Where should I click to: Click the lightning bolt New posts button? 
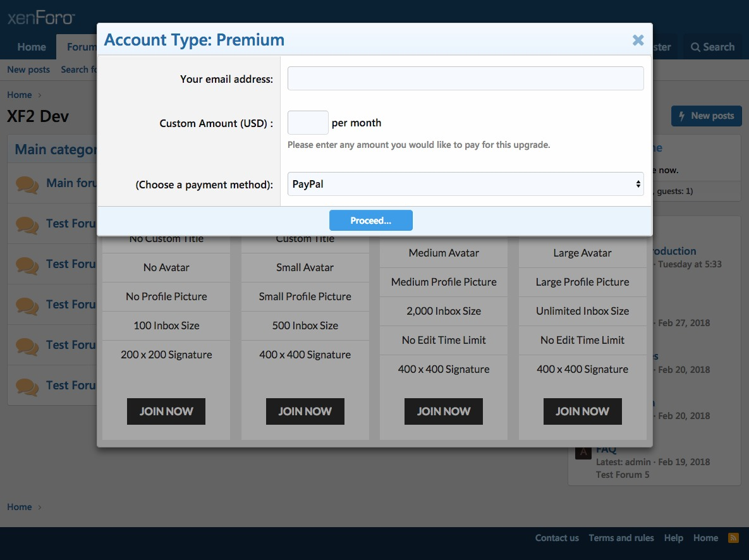[706, 116]
